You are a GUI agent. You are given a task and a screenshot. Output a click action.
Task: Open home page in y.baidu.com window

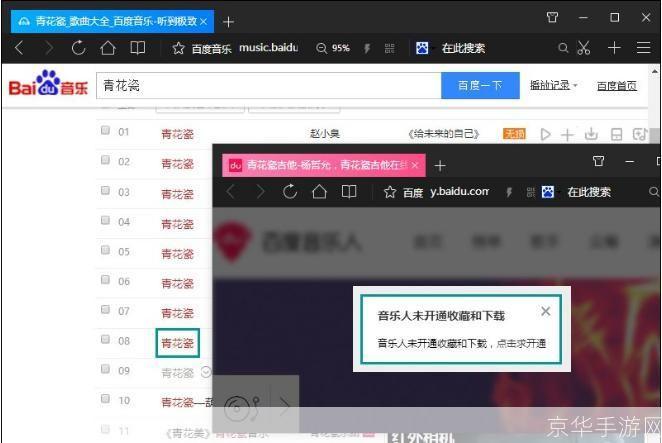pyautogui.click(x=320, y=192)
